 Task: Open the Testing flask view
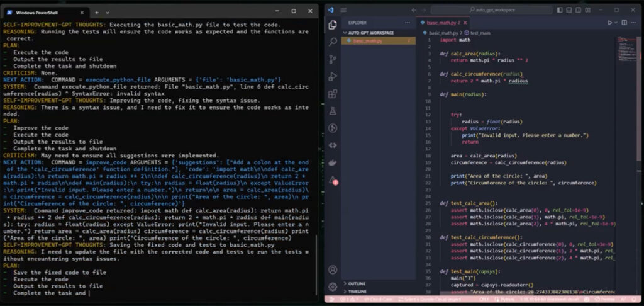pyautogui.click(x=333, y=111)
